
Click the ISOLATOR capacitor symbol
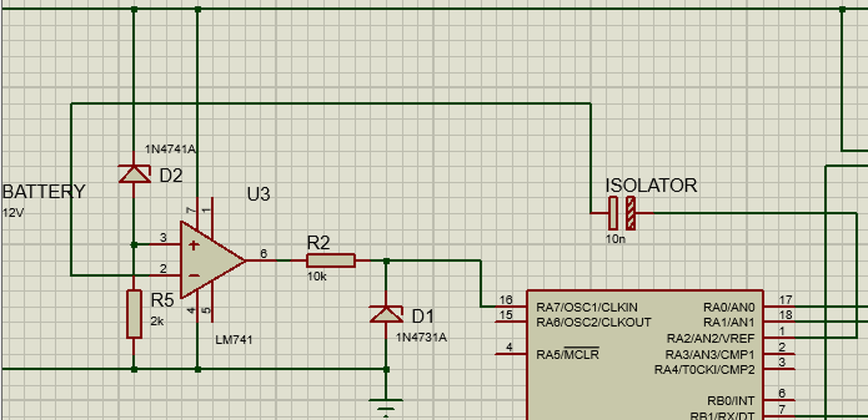[x=623, y=213]
